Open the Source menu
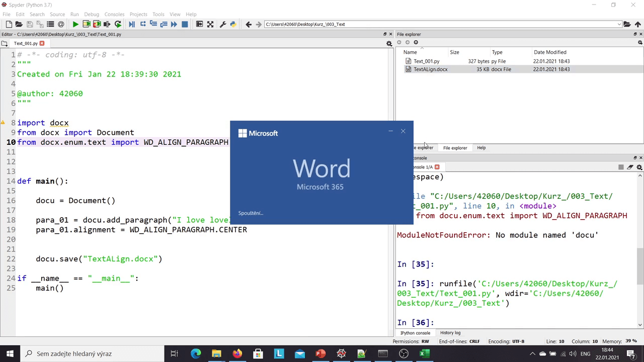Viewport: 644px width, 362px height. coord(57,14)
